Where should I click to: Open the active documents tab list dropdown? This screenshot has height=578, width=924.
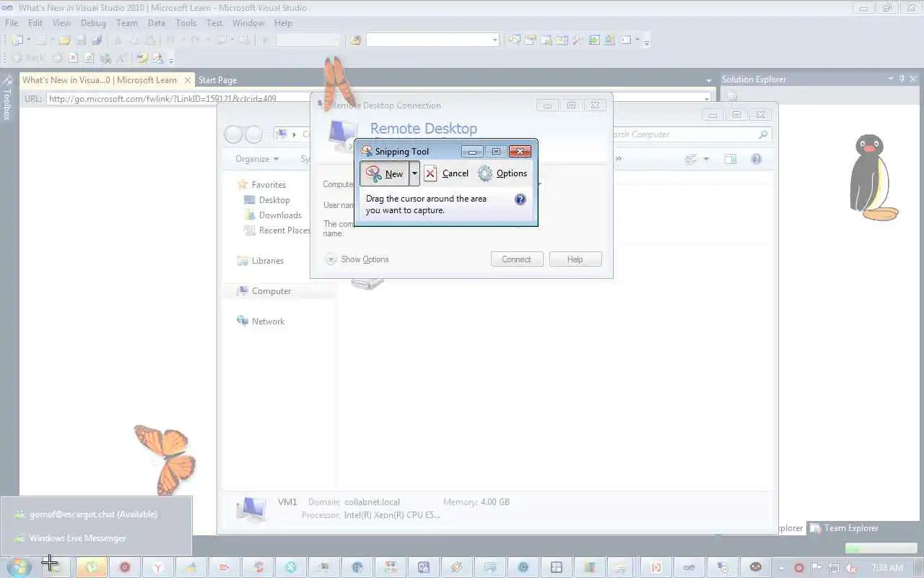point(709,80)
